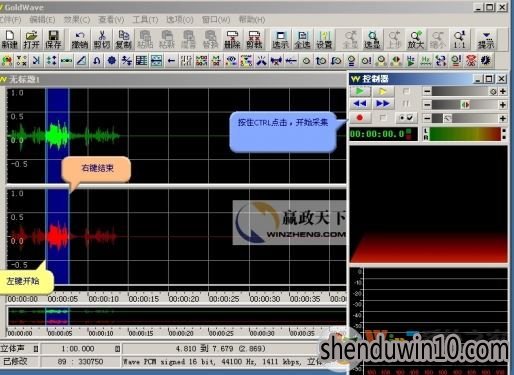The width and height of the screenshot is (514, 375).
Task: Set zoom to 1:1
Action: pos(459,39)
